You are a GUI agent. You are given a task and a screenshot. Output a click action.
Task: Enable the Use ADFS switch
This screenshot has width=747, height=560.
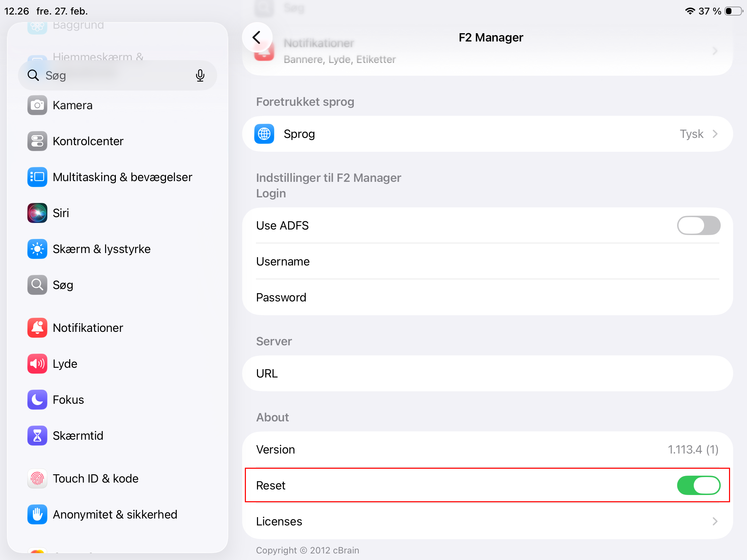pyautogui.click(x=699, y=225)
